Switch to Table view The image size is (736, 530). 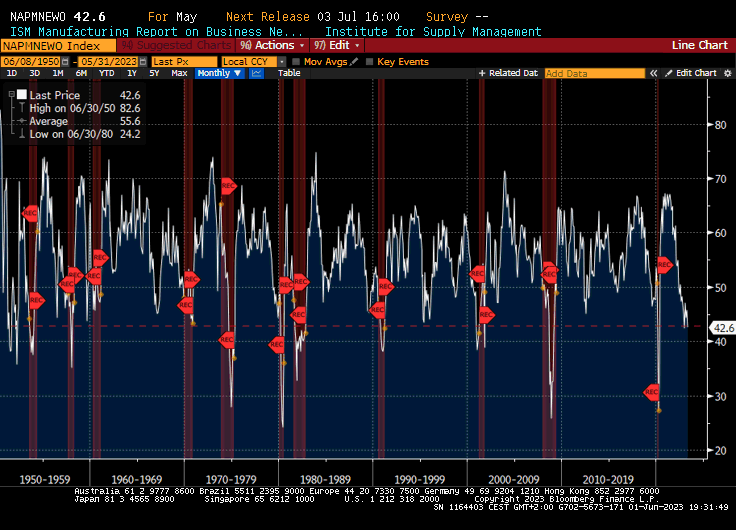pos(289,73)
